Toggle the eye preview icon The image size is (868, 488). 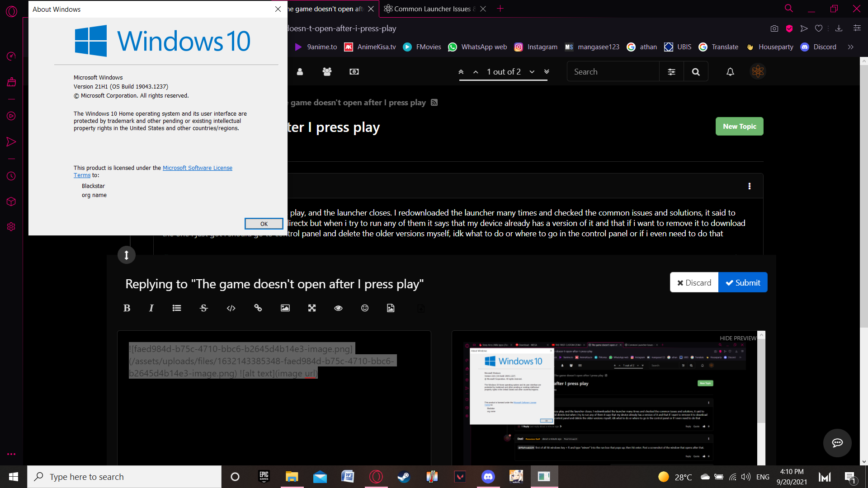click(338, 307)
